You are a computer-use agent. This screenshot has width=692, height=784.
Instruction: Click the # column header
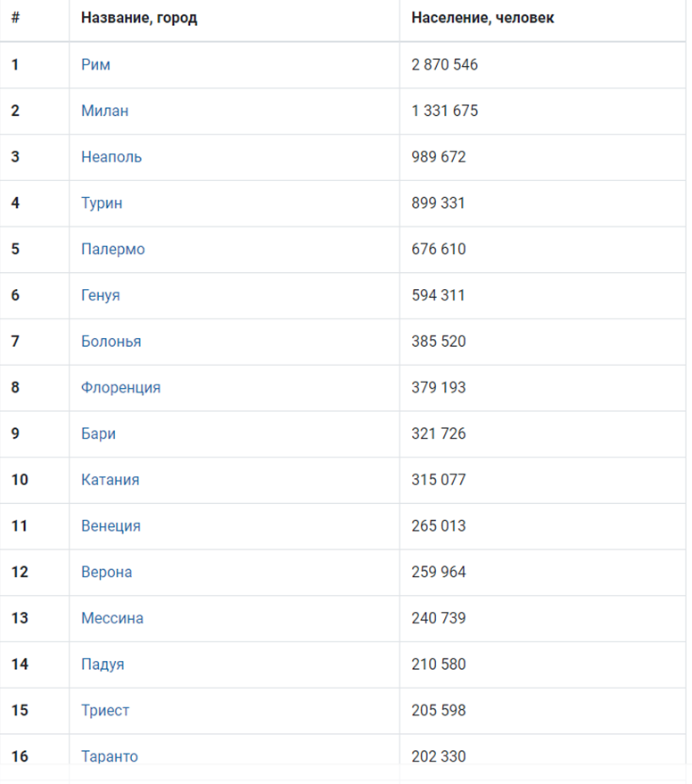coord(15,18)
